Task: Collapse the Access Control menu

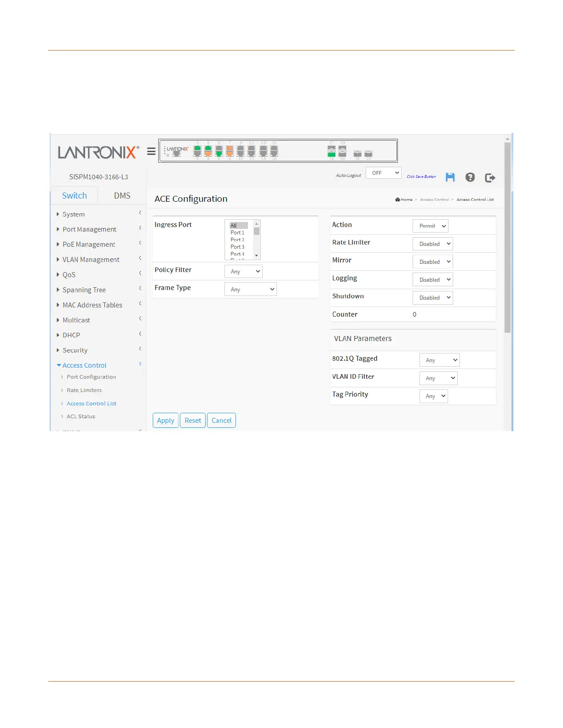Action: click(x=98, y=365)
